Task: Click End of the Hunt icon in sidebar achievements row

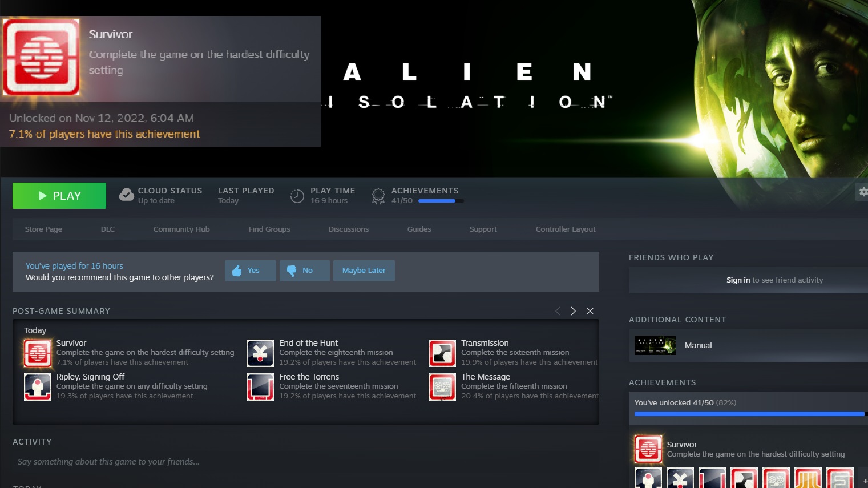Action: (x=680, y=478)
